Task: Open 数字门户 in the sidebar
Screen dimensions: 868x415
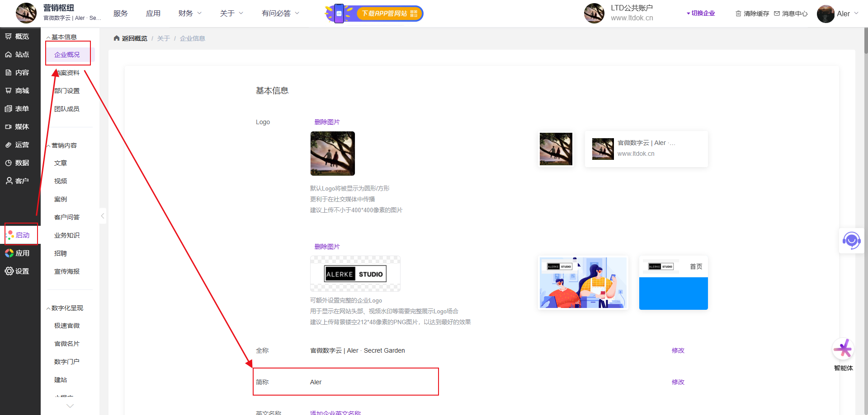Action: (x=67, y=362)
